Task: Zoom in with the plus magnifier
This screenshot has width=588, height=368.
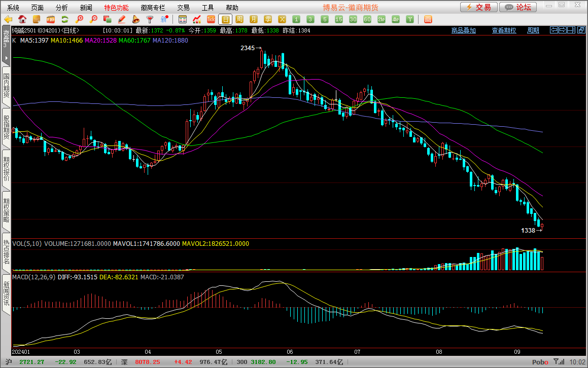Action: (79, 19)
